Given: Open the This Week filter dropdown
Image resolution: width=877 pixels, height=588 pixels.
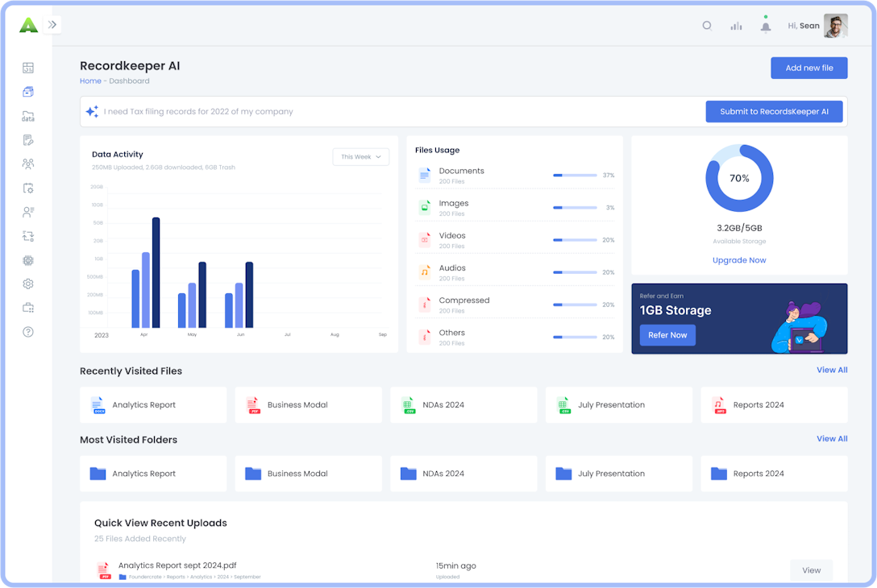Looking at the screenshot, I should [x=360, y=156].
